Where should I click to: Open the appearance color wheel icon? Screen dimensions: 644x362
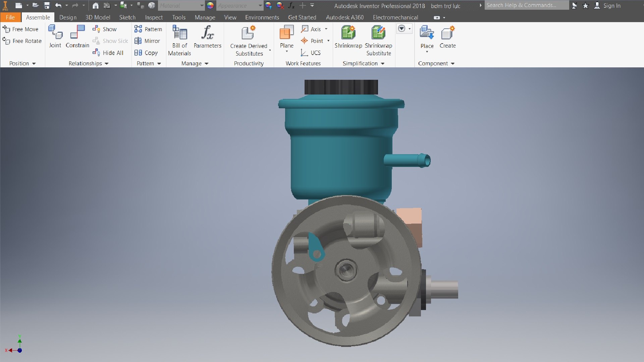pyautogui.click(x=210, y=5)
